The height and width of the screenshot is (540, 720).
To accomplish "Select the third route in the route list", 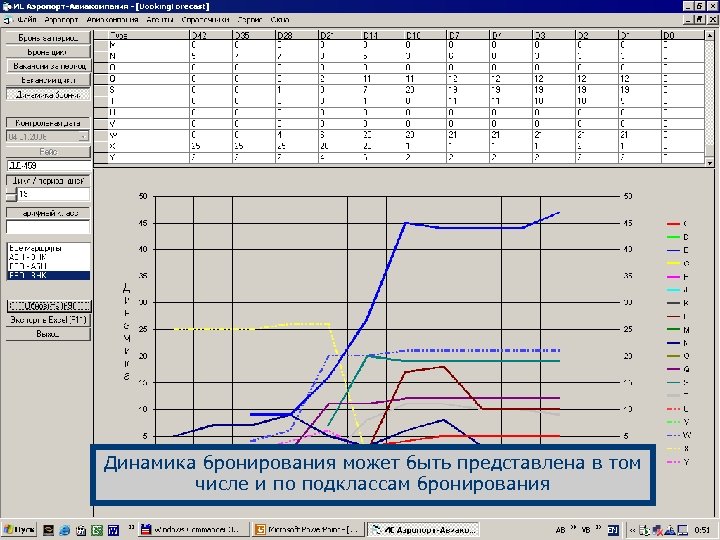I will pos(48,266).
